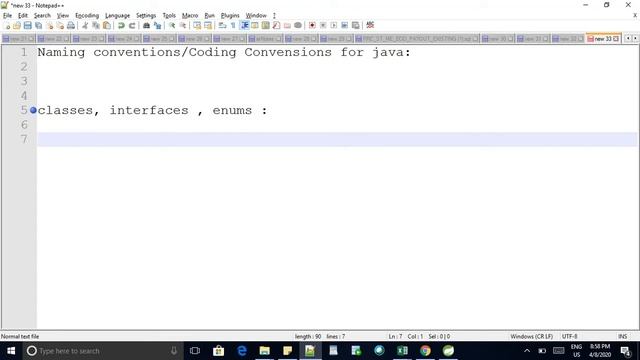
Task: Open Replace dialog from toolbar icon
Action: [x=157, y=25]
